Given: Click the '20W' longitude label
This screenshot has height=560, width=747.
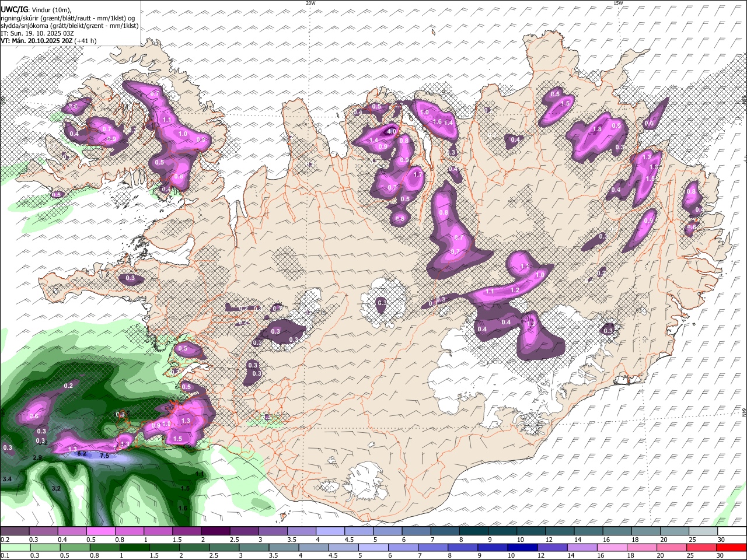Looking at the screenshot, I should tap(310, 3).
